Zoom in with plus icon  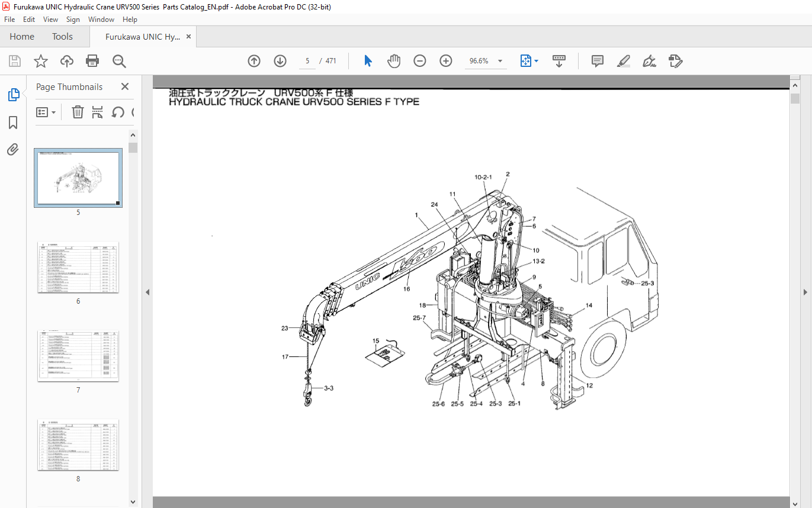446,61
